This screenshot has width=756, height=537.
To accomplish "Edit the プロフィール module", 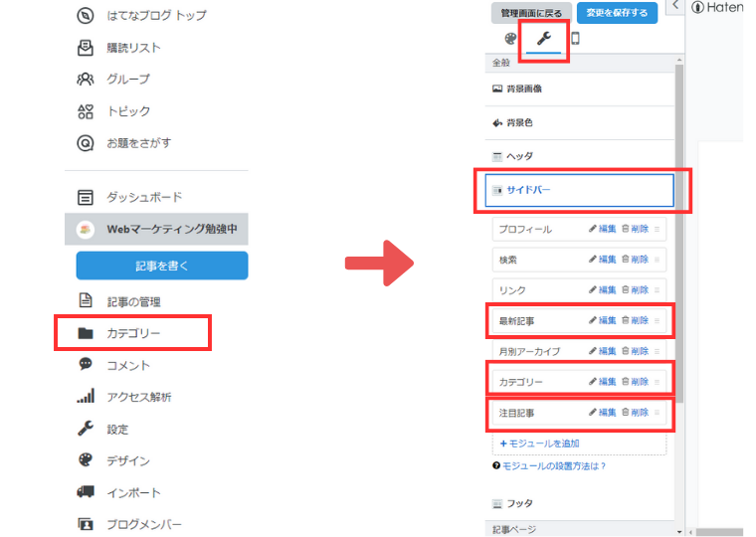I will click(603, 229).
